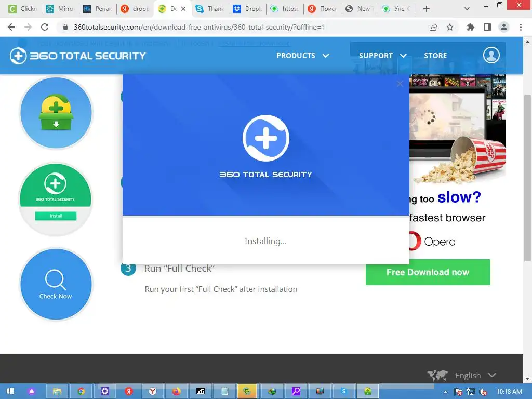Click the green Install step illustration
Screen dimensions: 532x399
56,199
